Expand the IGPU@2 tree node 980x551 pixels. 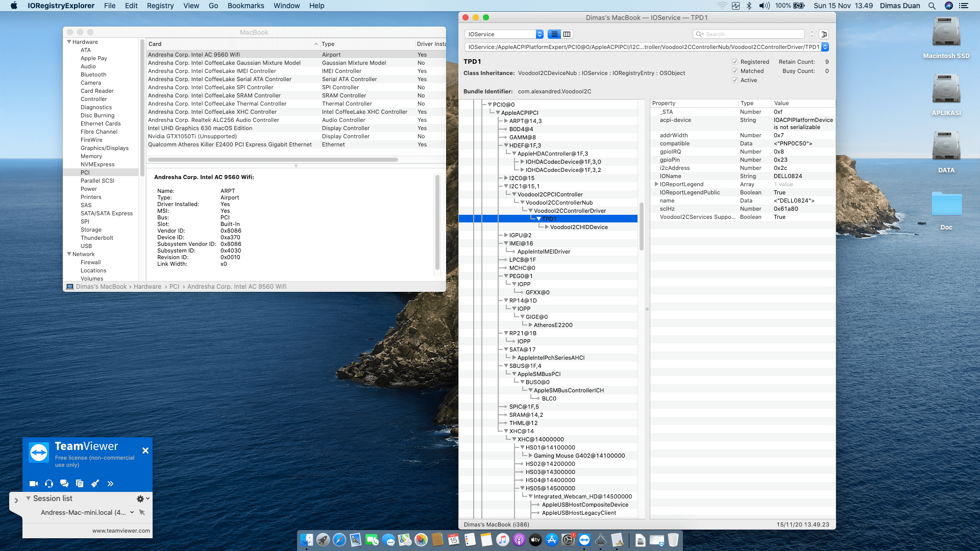(x=506, y=235)
